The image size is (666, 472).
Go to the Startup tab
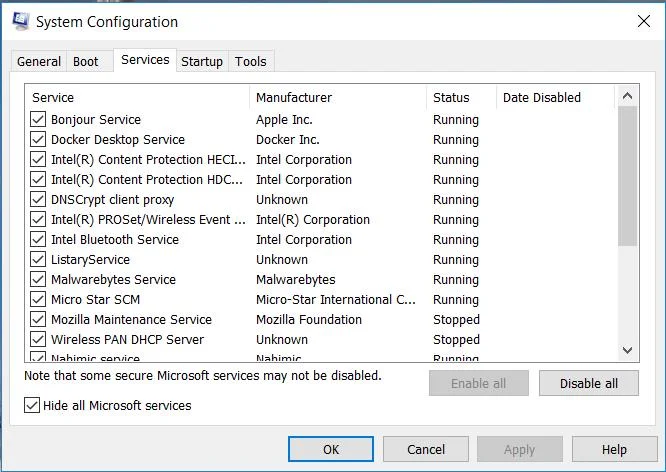pyautogui.click(x=202, y=62)
